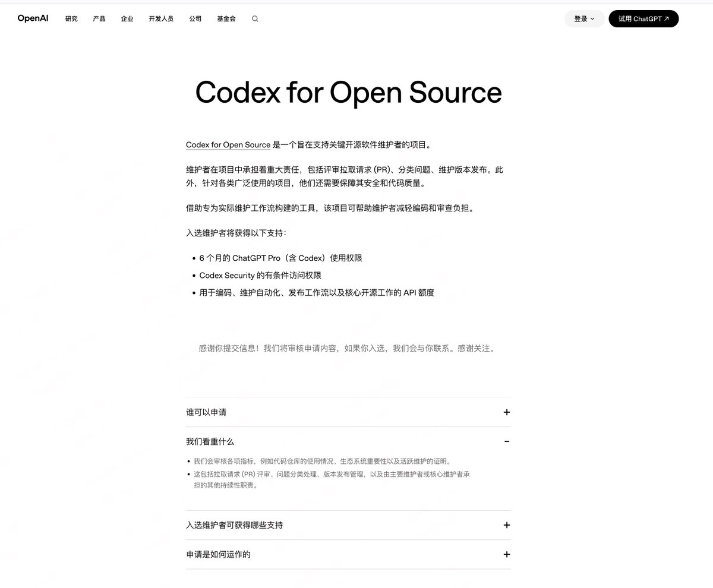Open the 开发人员 menu

pyautogui.click(x=161, y=19)
